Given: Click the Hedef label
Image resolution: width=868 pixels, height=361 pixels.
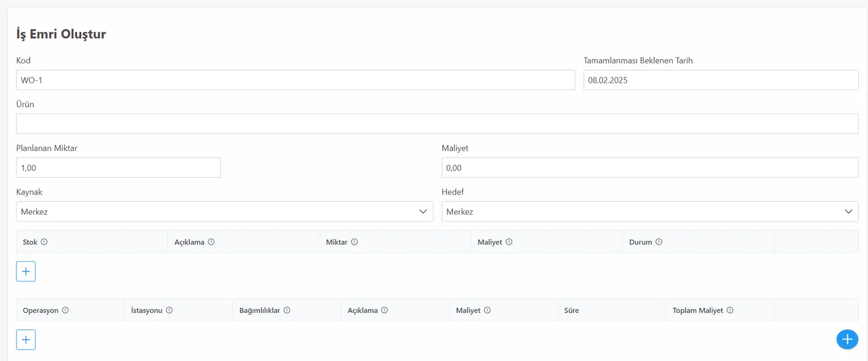Looking at the screenshot, I should [x=452, y=192].
